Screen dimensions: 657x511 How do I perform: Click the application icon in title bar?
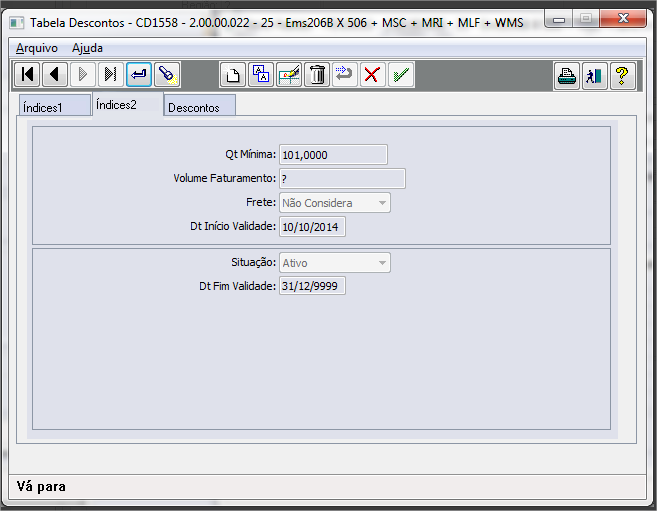click(17, 23)
